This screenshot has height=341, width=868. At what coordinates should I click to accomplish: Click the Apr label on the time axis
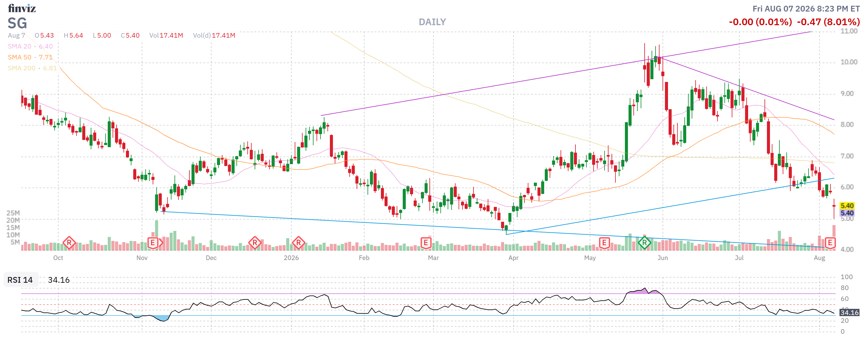coord(513,258)
